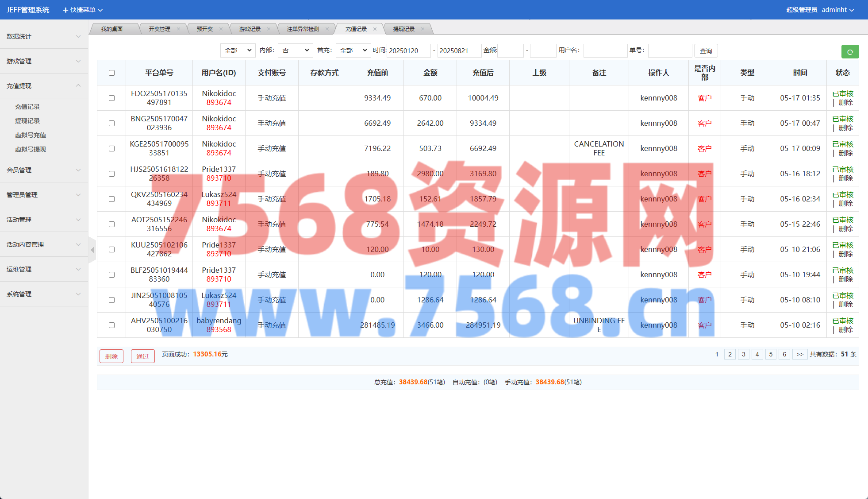Close the 开奖管理 tab with its x icon

[178, 29]
